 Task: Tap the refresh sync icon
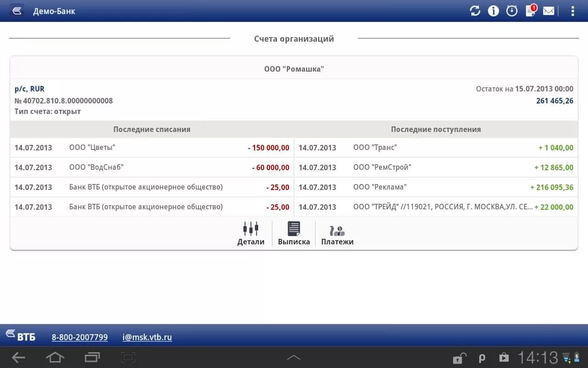pos(475,11)
